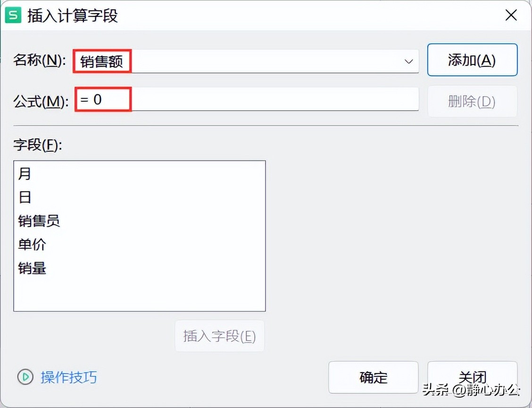Confirm with the 确定 button
The width and height of the screenshot is (532, 408).
click(373, 377)
